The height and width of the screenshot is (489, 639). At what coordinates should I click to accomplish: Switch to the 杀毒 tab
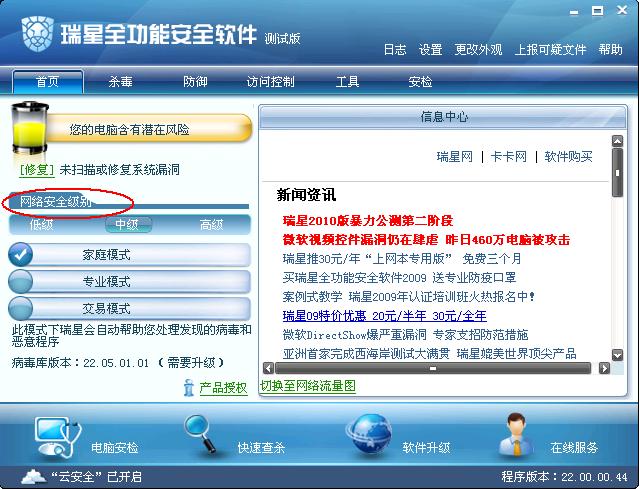click(121, 82)
